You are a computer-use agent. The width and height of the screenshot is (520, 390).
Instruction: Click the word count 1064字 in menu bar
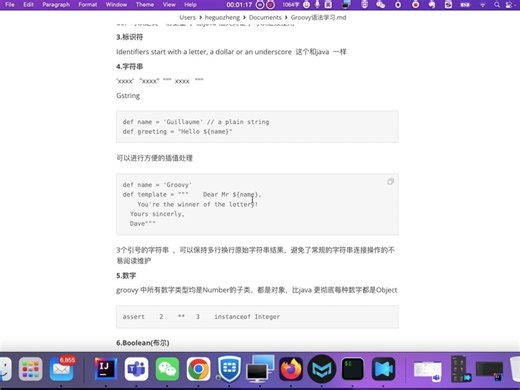pyautogui.click(x=291, y=5)
